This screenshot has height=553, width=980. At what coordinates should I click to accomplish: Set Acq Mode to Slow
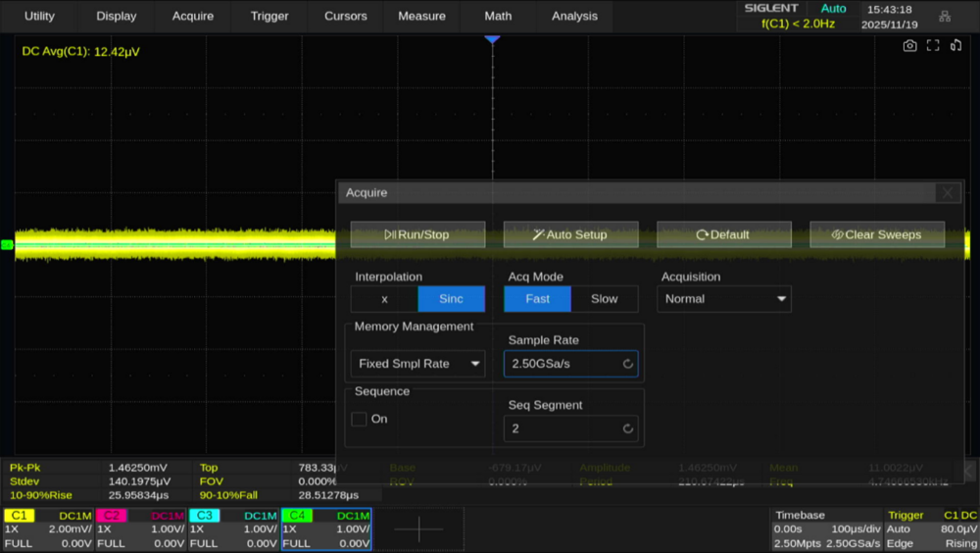pyautogui.click(x=604, y=299)
